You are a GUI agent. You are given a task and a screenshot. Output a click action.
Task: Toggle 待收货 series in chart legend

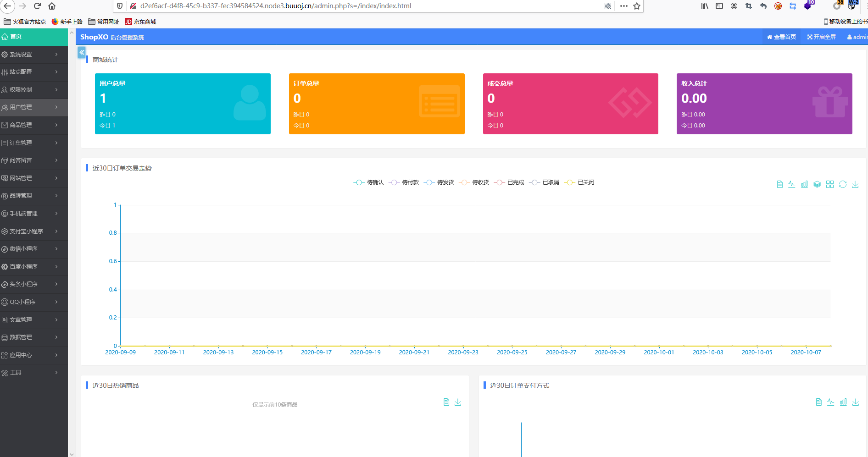(474, 182)
